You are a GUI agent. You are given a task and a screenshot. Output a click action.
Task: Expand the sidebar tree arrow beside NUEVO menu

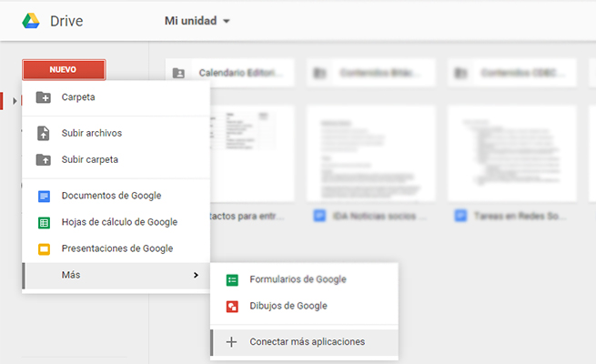pyautogui.click(x=15, y=101)
